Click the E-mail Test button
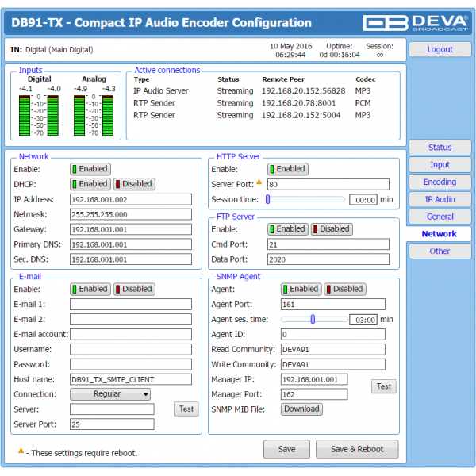 (186, 409)
